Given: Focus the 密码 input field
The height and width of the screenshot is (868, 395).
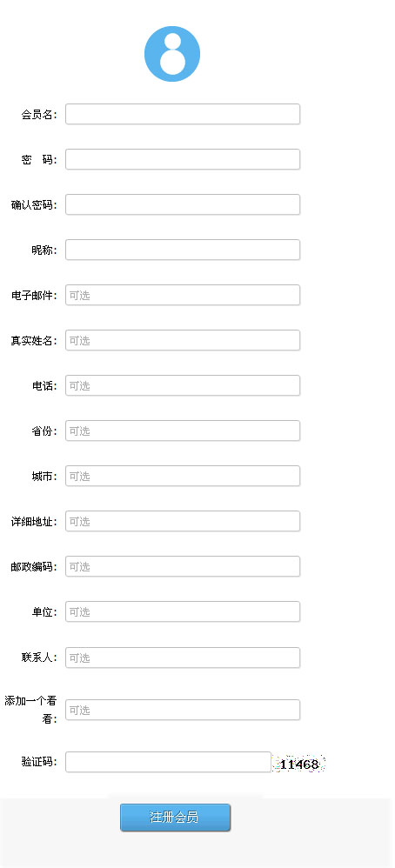Looking at the screenshot, I should pos(183,159).
